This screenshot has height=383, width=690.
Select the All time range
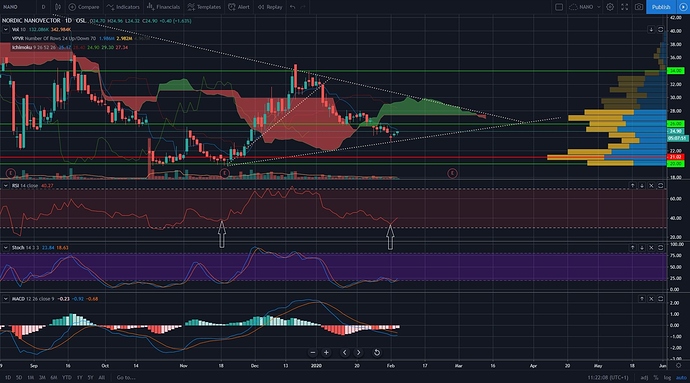[101, 377]
